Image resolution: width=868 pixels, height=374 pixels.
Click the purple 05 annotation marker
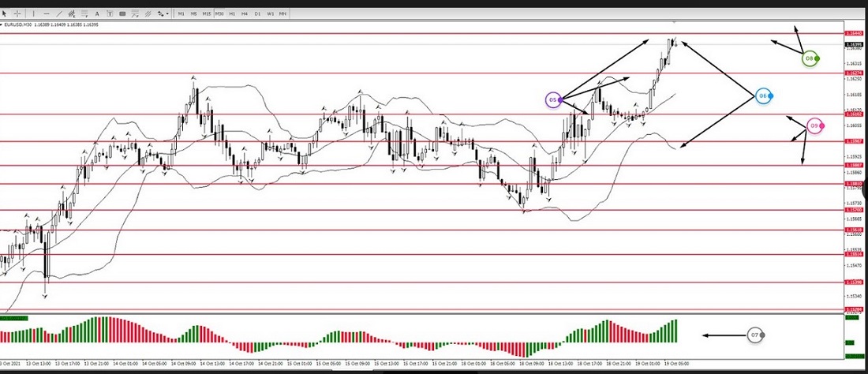click(x=553, y=99)
